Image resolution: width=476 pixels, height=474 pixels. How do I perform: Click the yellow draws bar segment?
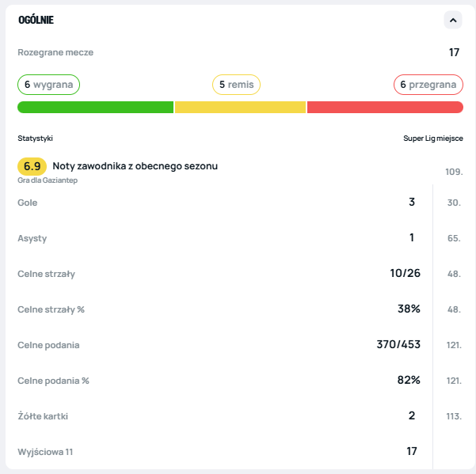240,108
